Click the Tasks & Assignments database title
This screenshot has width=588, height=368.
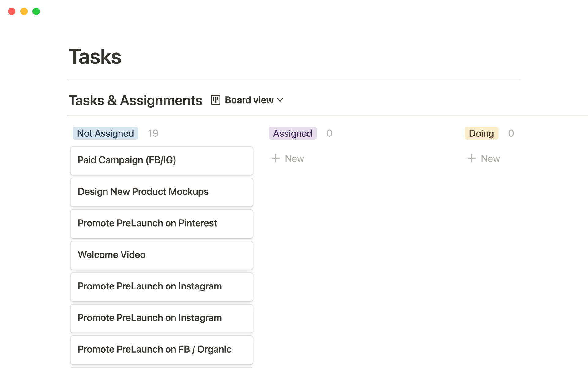coord(135,101)
